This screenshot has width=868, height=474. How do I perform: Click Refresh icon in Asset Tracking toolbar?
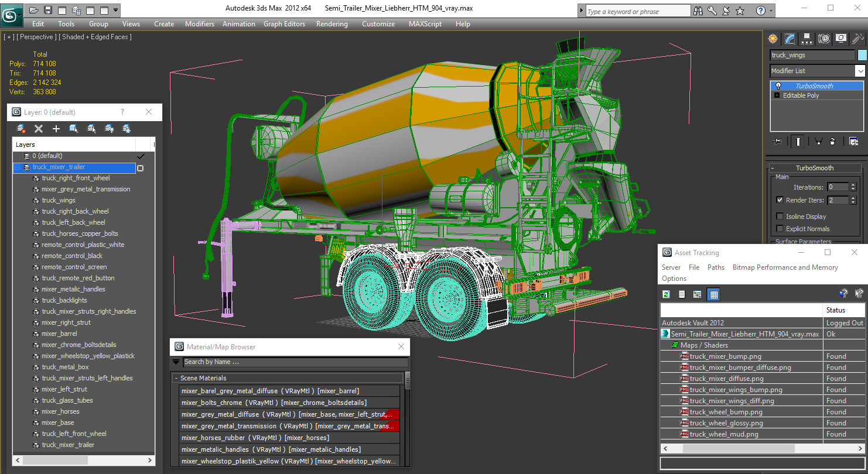[666, 294]
